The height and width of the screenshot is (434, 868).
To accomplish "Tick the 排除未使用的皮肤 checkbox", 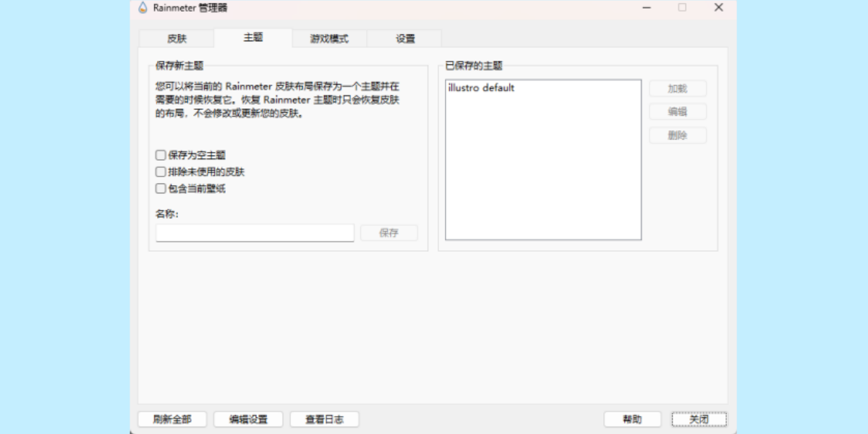I will (161, 172).
